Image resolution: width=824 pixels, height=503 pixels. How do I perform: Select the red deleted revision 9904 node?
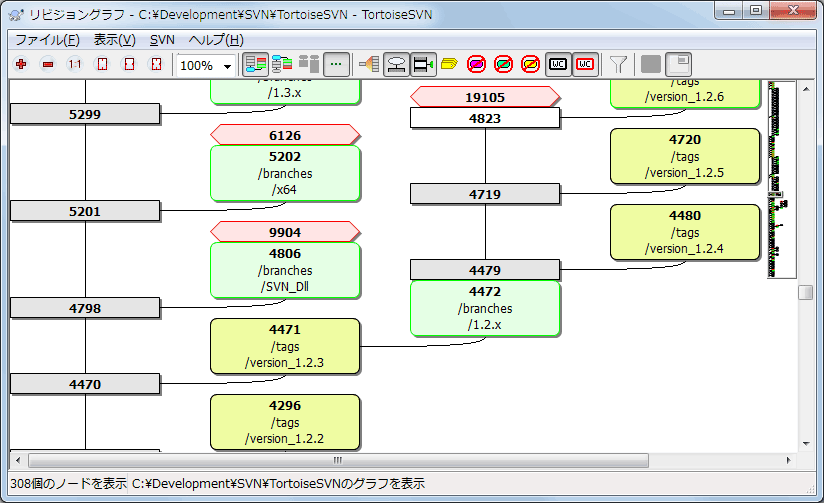click(285, 232)
